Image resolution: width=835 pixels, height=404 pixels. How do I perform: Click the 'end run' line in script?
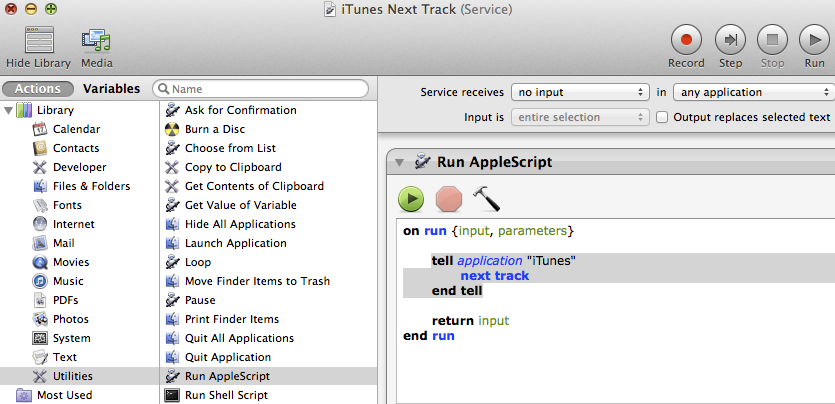[429, 336]
